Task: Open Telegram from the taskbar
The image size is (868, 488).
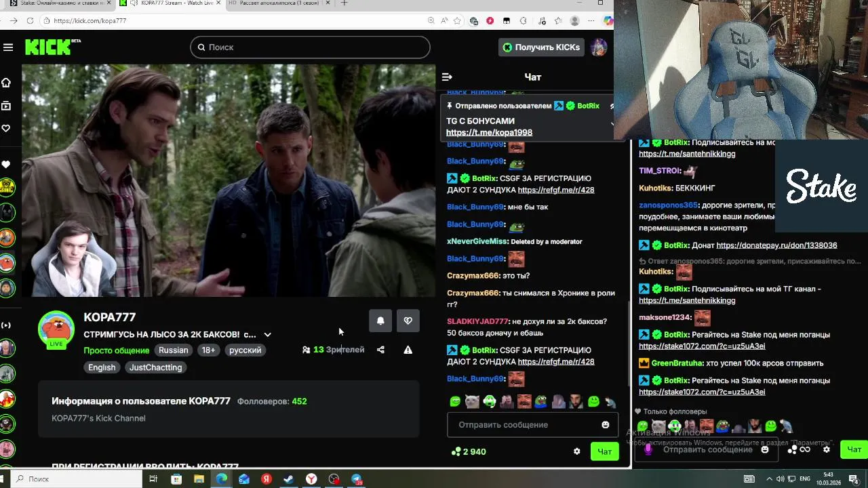Action: tap(356, 479)
